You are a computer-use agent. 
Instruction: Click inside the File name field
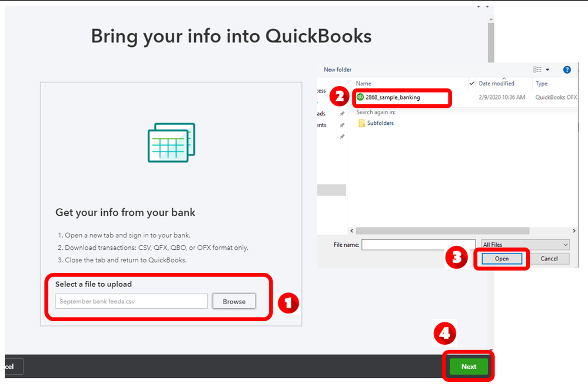(418, 244)
